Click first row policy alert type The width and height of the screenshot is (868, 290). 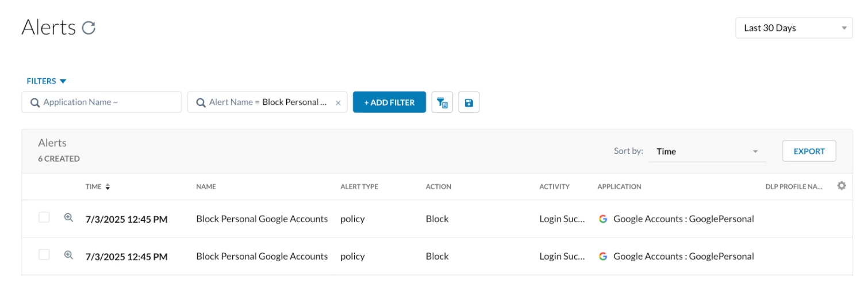pos(352,219)
